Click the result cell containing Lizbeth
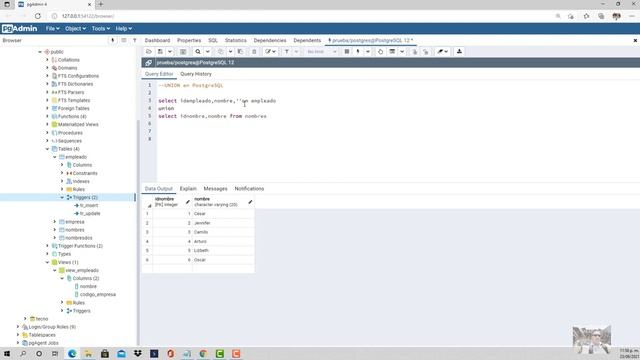Image resolution: width=640 pixels, height=360 pixels. pyautogui.click(x=223, y=250)
